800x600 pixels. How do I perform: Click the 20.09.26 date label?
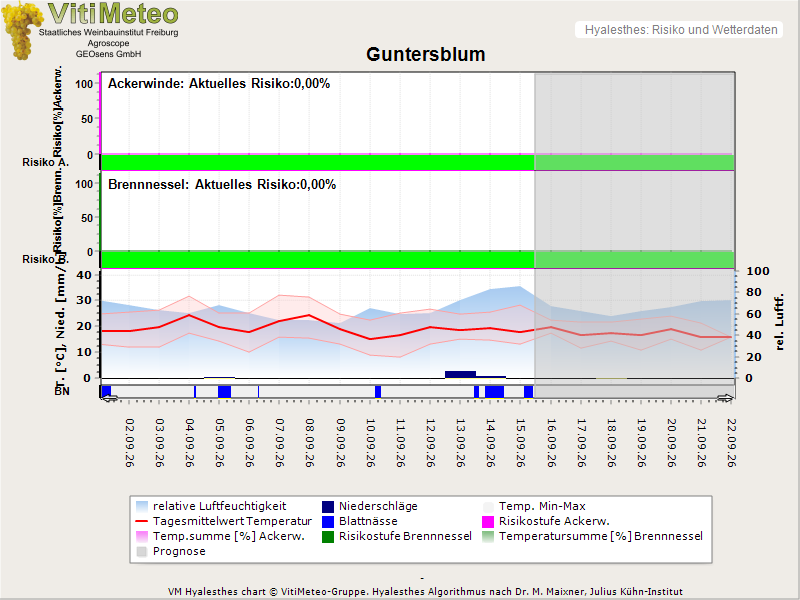pyautogui.click(x=672, y=443)
